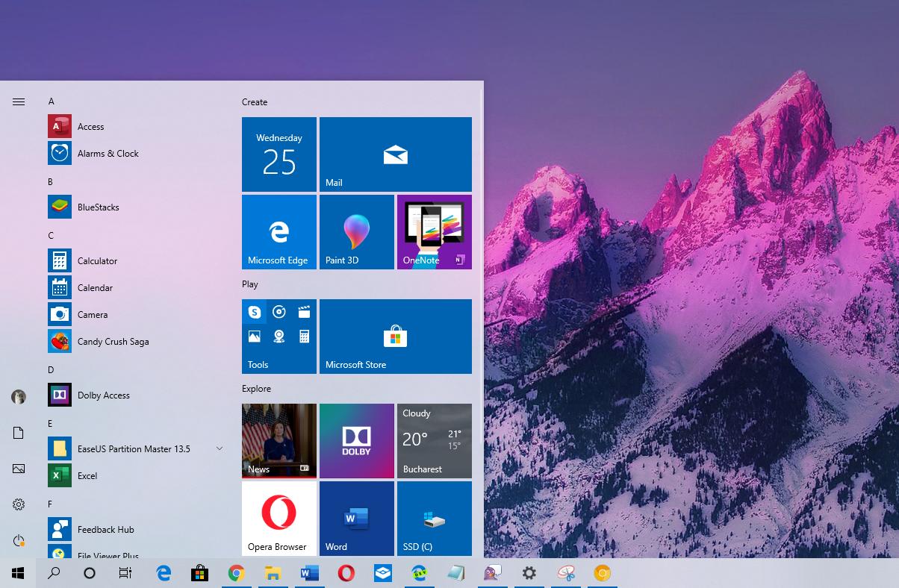
Task: Click the Windows Start button on taskbar
Action: point(18,573)
